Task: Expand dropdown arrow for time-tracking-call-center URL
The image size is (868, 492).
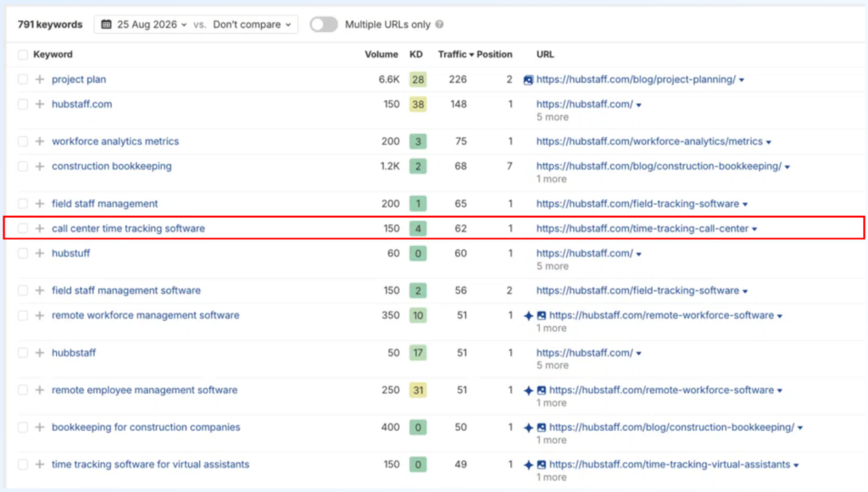Action: pos(754,229)
